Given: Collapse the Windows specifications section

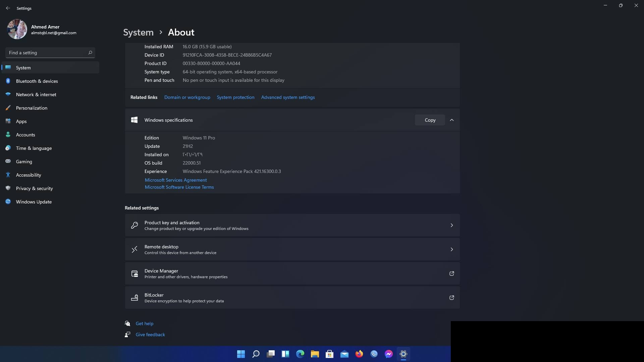Looking at the screenshot, I should coord(451,120).
